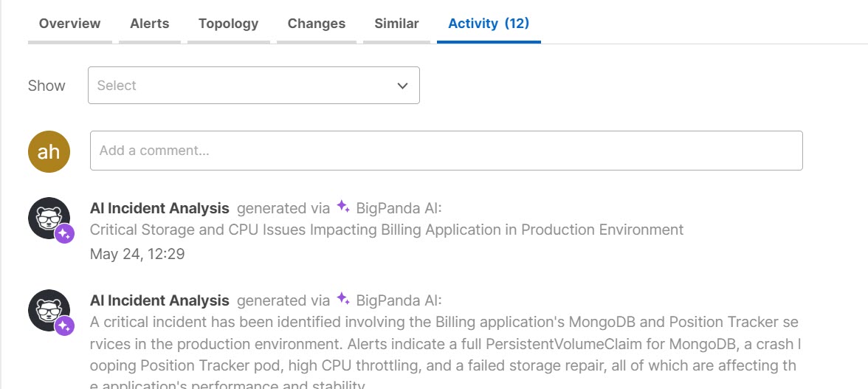Open the Changes tab
The image size is (868, 389).
[x=317, y=24]
